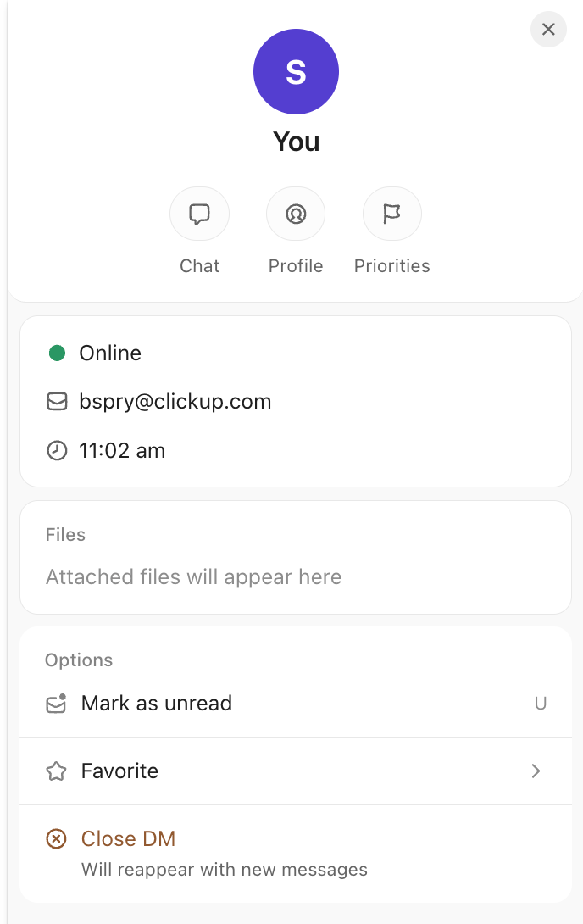Click the Online status text
This screenshot has width=583, height=924.
click(x=110, y=353)
